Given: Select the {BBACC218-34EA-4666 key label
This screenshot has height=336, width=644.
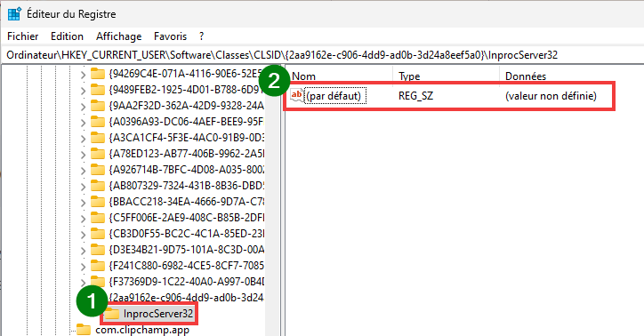Looking at the screenshot, I should click(x=187, y=202).
